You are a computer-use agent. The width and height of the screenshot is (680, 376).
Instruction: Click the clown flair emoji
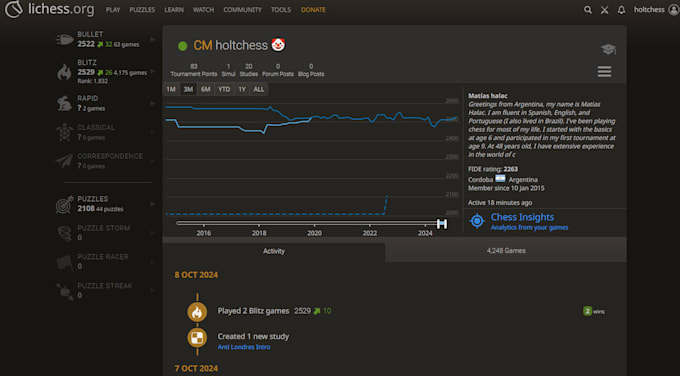pos(278,44)
